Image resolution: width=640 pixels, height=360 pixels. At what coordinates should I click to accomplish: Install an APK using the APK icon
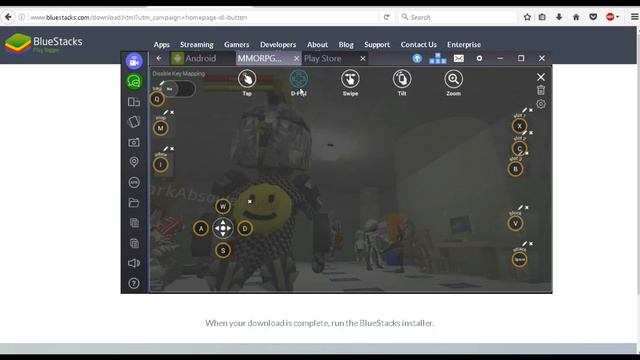(134, 182)
